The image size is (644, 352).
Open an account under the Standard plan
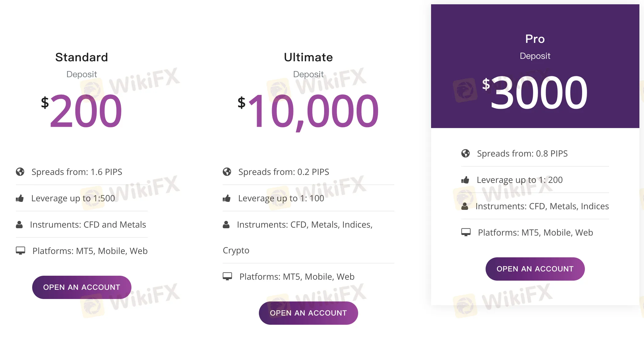[82, 287]
